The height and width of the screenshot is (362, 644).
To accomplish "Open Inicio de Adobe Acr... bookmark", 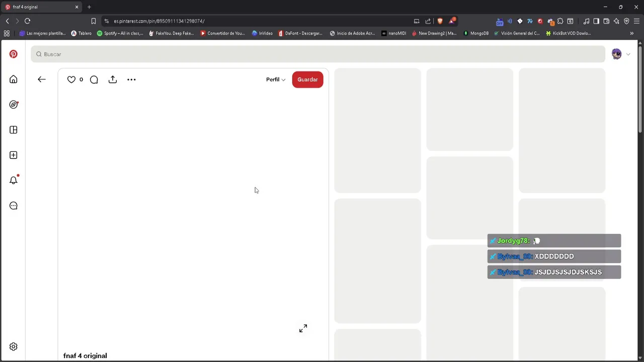I will [x=352, y=33].
